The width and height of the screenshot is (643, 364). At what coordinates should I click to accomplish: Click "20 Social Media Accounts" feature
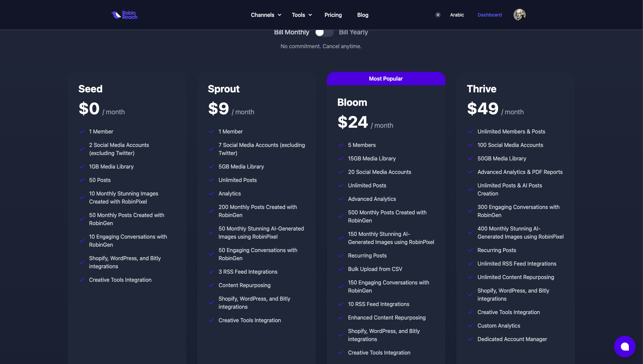[380, 172]
